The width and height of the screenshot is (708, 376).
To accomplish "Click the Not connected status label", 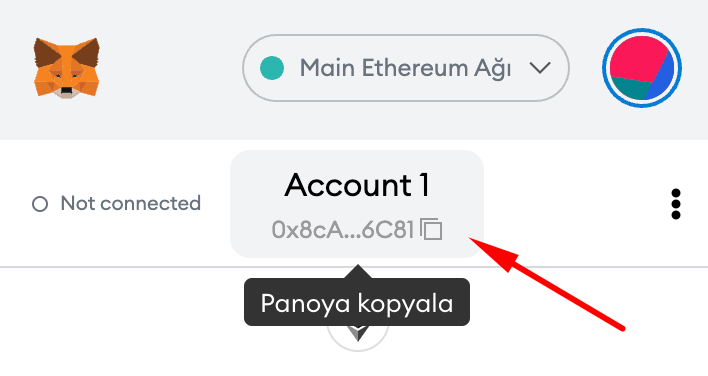I will 130,203.
